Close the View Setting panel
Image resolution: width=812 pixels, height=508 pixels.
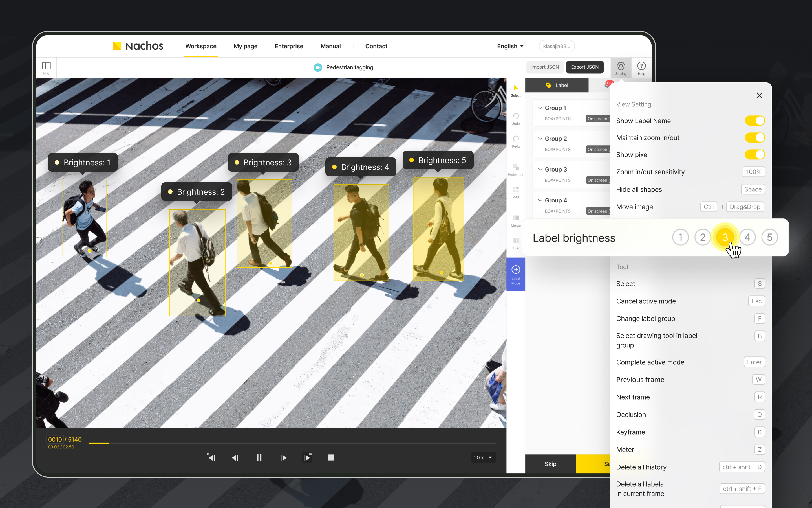pos(759,95)
